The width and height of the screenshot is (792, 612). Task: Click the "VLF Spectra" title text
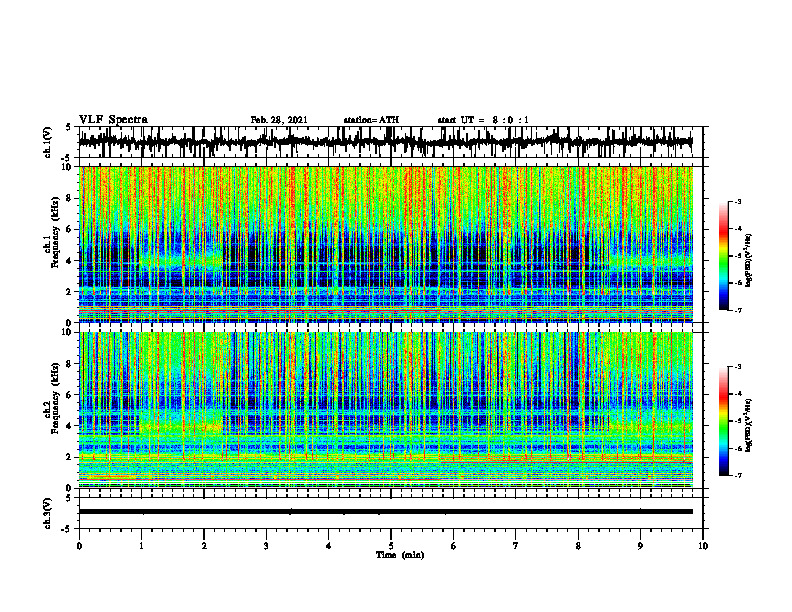tap(113, 120)
